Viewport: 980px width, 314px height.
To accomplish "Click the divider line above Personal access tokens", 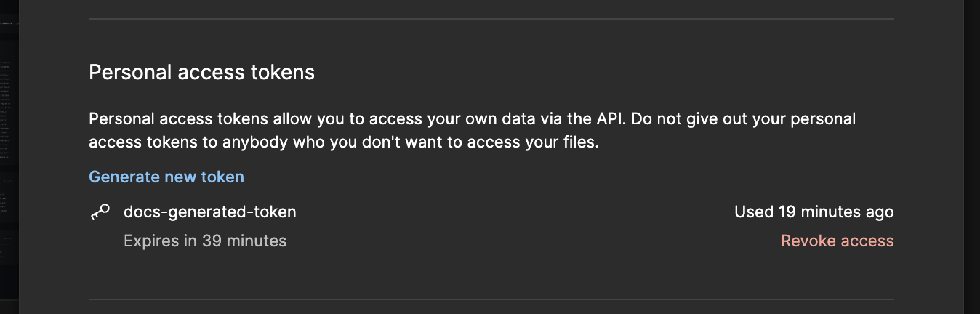I will pos(491,19).
